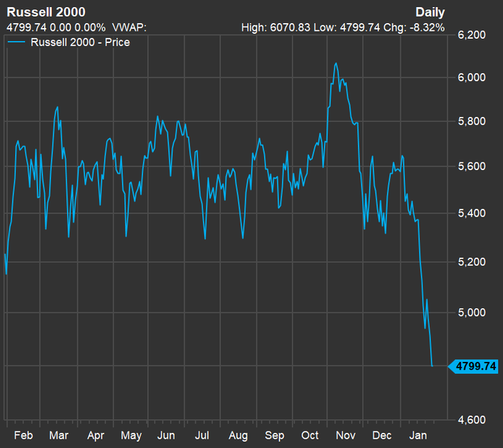Click the Apr x-axis label
This screenshot has height=448, width=503.
click(96, 436)
